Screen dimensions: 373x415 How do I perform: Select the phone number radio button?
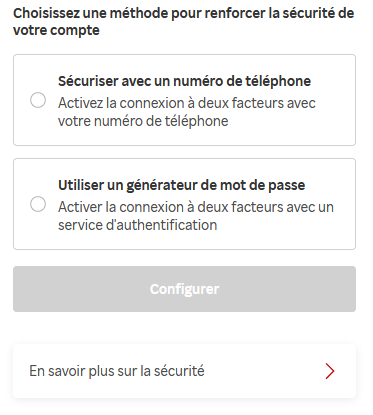38,100
